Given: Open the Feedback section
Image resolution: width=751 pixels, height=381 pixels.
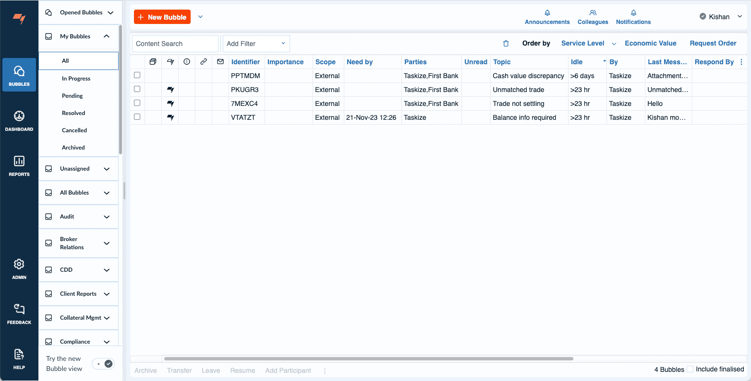Looking at the screenshot, I should coord(19,314).
